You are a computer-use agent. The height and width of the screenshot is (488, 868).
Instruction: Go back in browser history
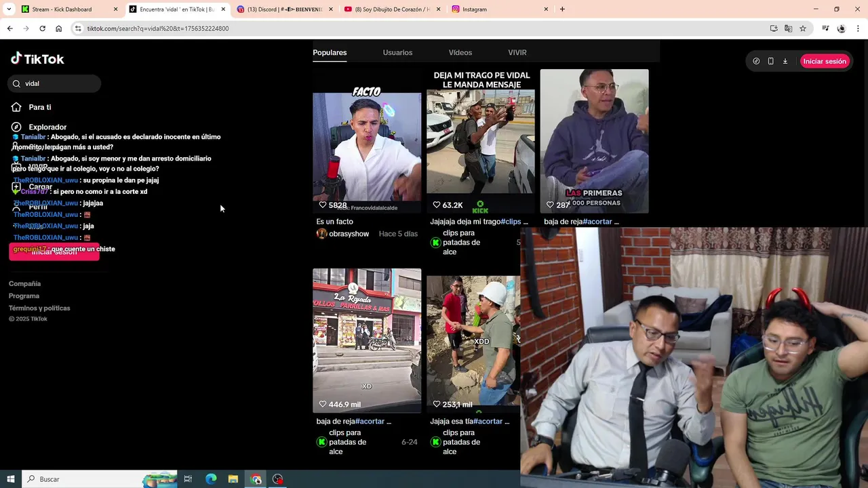pyautogui.click(x=9, y=28)
